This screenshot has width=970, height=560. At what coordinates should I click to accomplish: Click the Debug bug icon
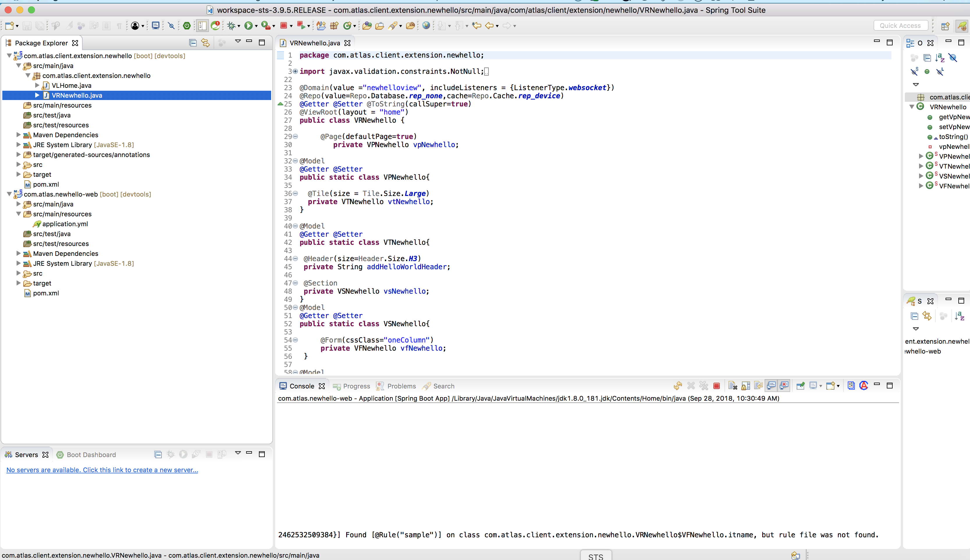pos(231,26)
